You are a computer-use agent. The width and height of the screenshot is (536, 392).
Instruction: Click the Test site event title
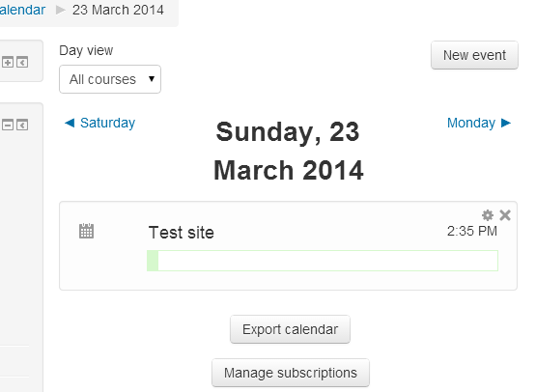182,233
